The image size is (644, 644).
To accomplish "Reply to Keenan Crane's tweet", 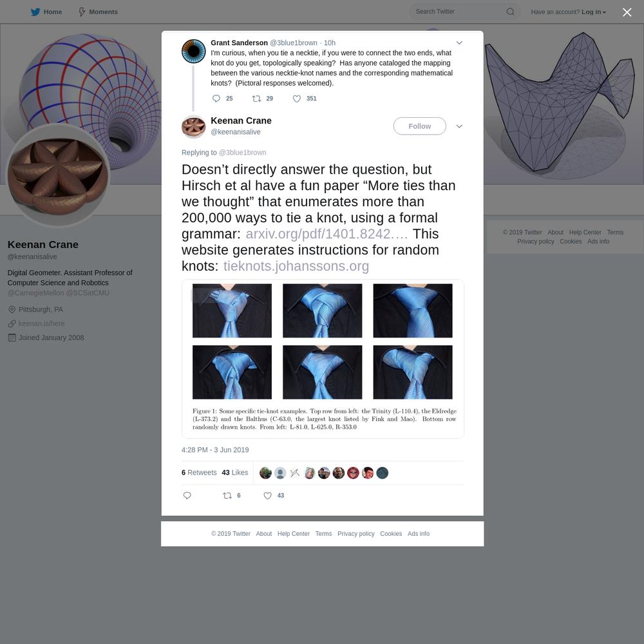I will coord(187,496).
